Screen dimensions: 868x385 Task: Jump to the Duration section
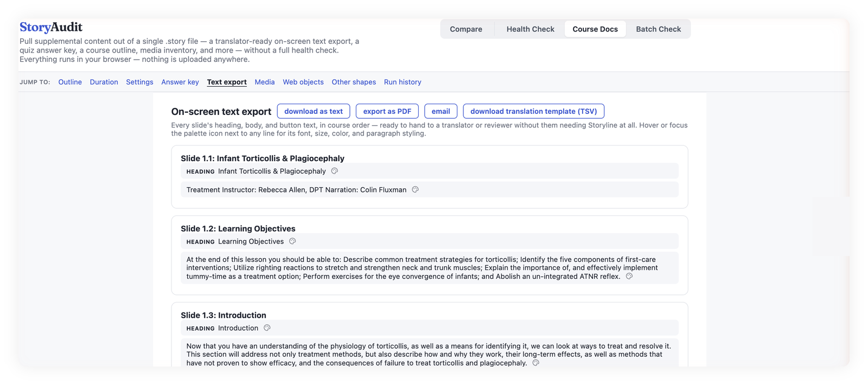click(x=104, y=82)
